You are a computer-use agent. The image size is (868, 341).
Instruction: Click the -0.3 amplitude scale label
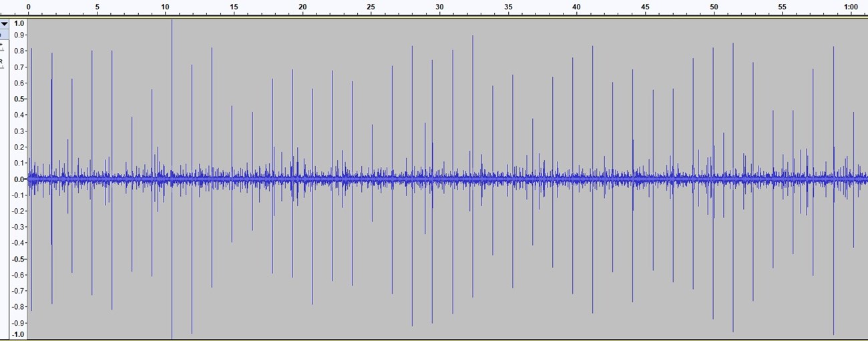18,227
